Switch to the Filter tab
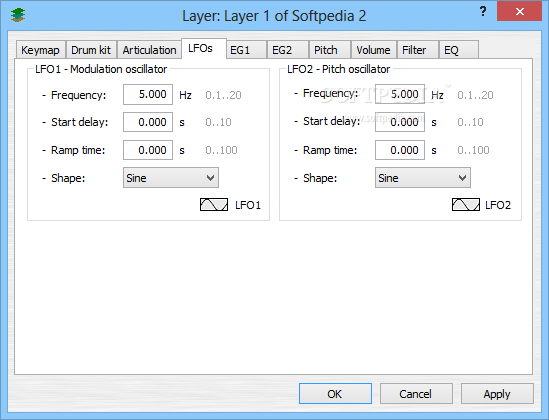Viewport: 549px width, 420px height. [418, 50]
